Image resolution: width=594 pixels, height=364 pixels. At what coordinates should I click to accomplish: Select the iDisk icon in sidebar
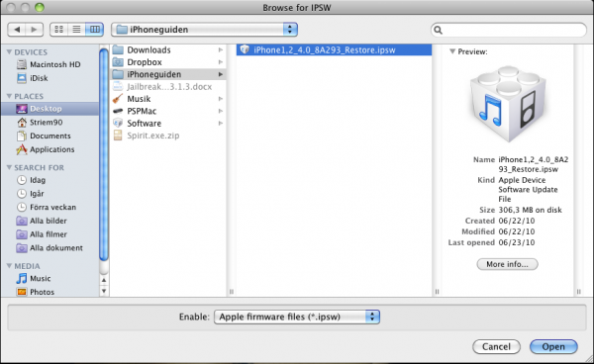[22, 78]
